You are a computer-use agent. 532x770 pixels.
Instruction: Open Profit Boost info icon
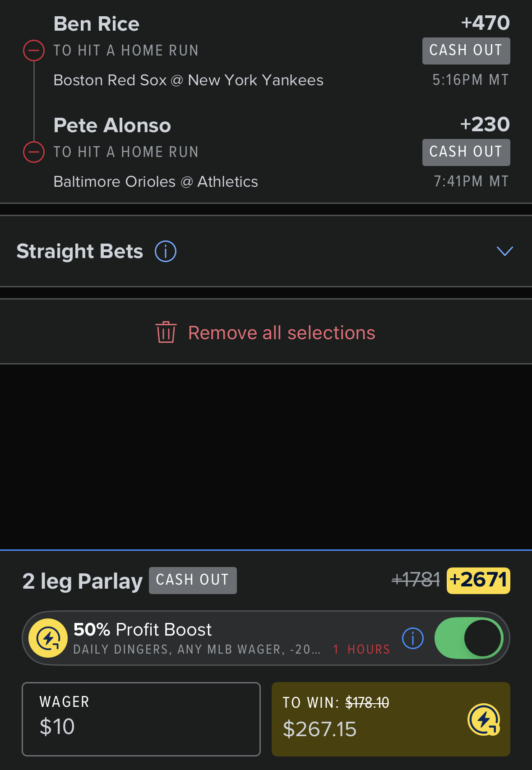[x=412, y=638]
